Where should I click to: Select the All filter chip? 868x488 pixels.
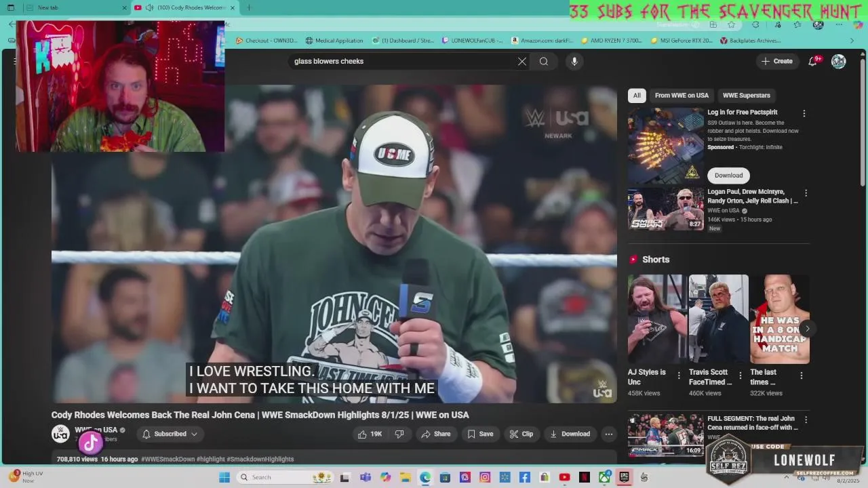[x=637, y=96]
